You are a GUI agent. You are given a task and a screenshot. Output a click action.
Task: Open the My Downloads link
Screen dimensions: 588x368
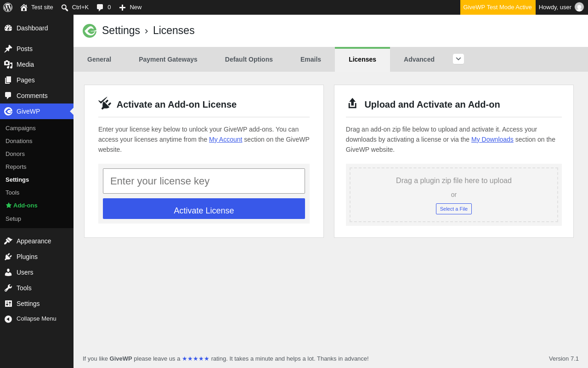[x=492, y=139]
